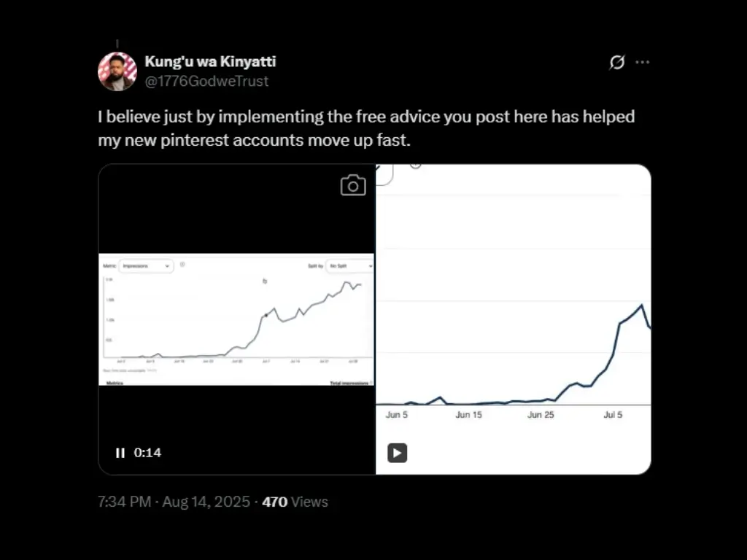Click the info icon beside the Metric dropdown
Screen dimensions: 747x560
point(182,265)
